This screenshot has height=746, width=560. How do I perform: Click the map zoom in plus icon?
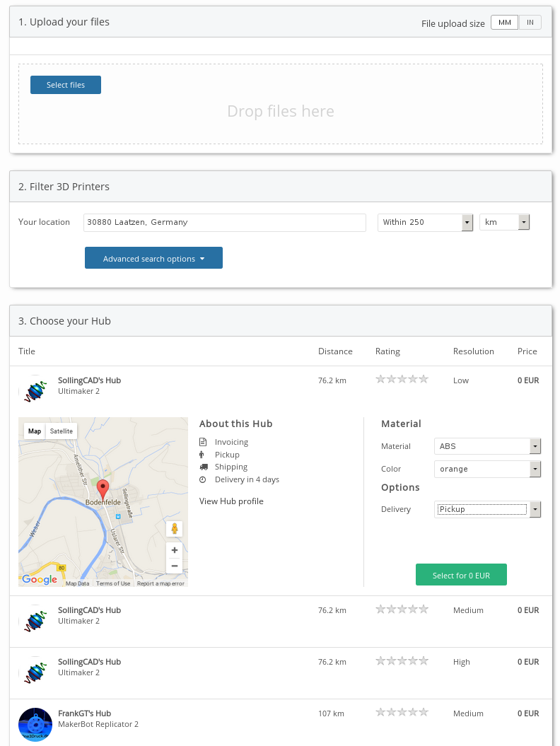(x=175, y=549)
